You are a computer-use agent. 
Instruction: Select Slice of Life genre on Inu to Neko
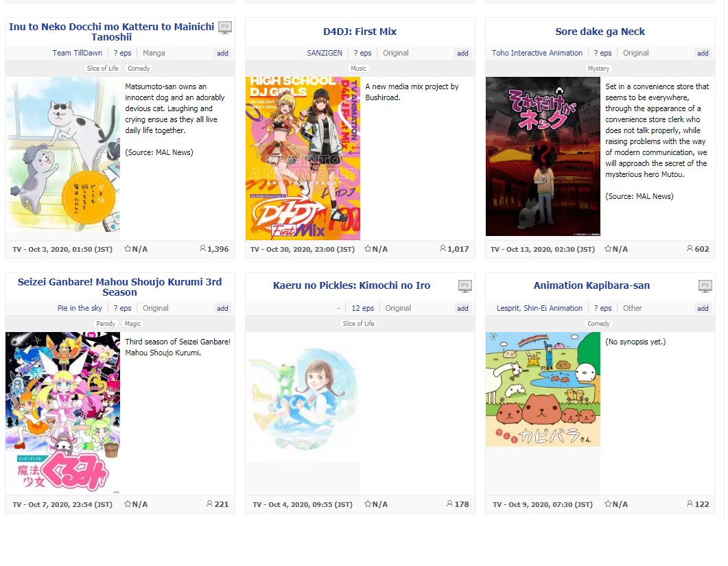(102, 68)
